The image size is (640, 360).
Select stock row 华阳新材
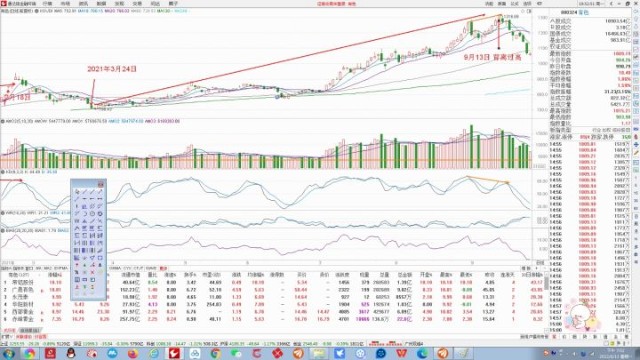pos(273,304)
